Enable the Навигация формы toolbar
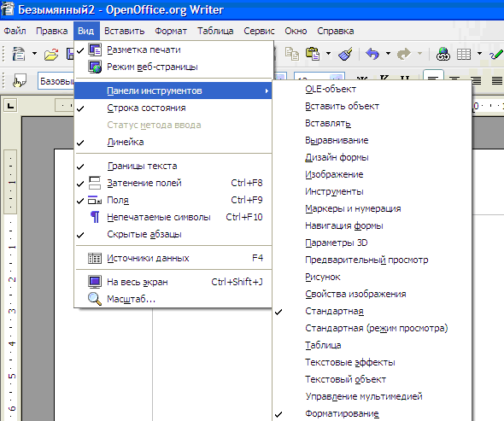The width and height of the screenshot is (504, 421). [x=372, y=225]
